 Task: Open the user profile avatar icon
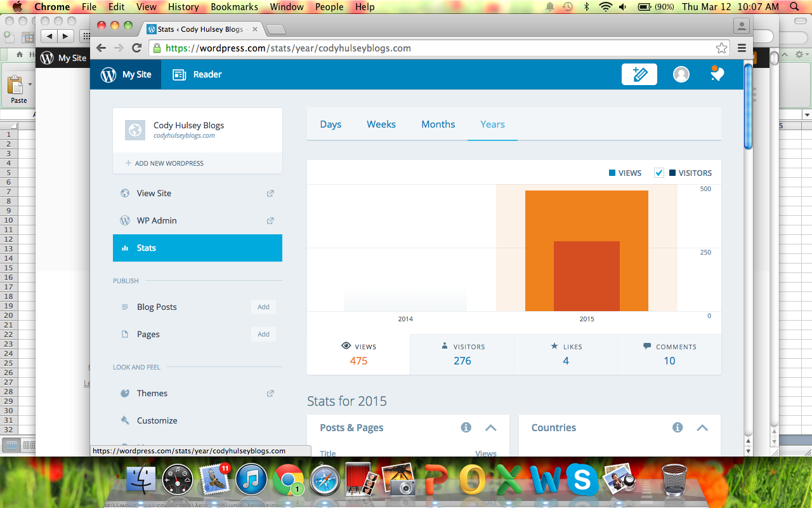tap(681, 74)
